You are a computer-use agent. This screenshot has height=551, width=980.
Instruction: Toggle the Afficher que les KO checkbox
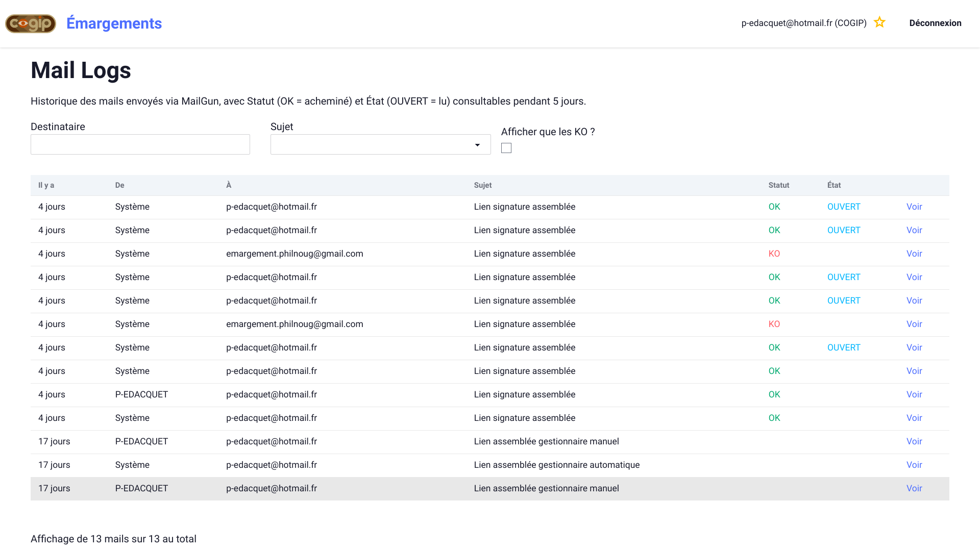(506, 148)
